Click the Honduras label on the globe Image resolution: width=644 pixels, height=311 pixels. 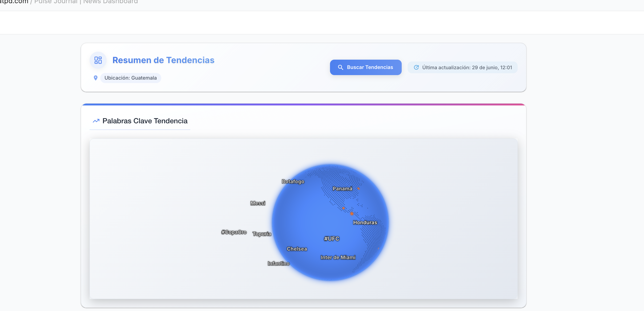tap(365, 223)
